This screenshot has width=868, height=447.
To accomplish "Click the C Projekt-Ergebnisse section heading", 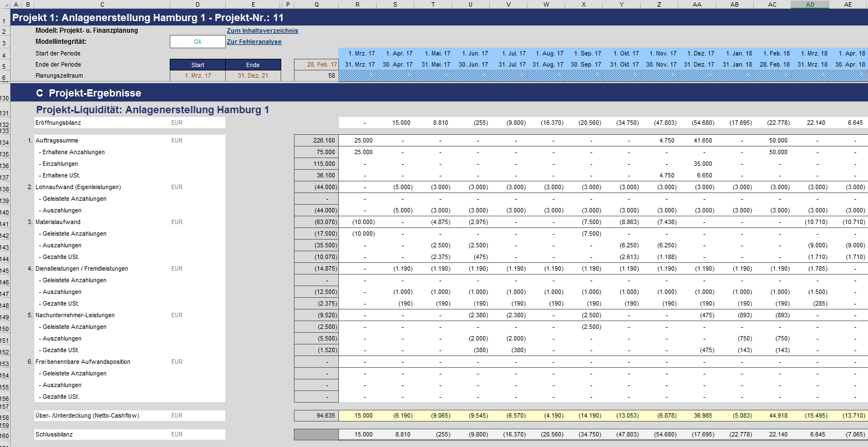I will pos(88,93).
